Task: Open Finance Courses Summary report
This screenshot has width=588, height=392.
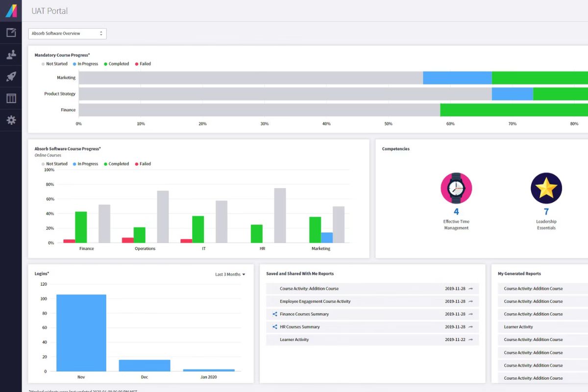Action: pos(304,314)
